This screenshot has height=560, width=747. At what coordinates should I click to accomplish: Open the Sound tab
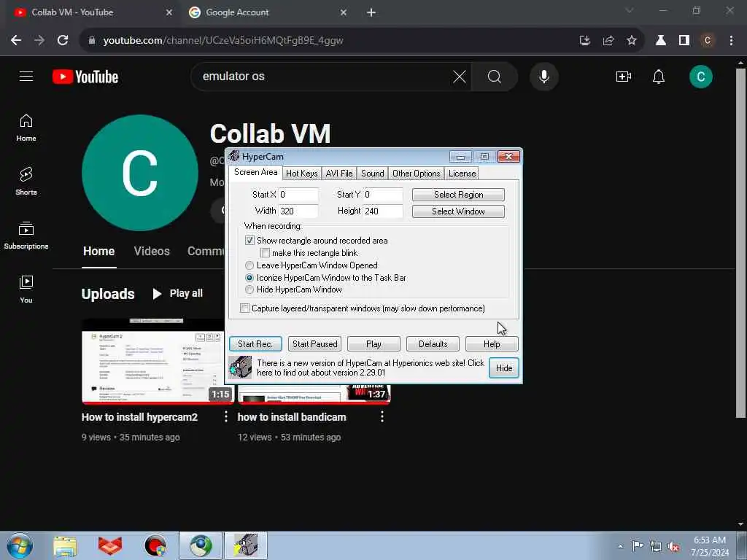point(373,174)
